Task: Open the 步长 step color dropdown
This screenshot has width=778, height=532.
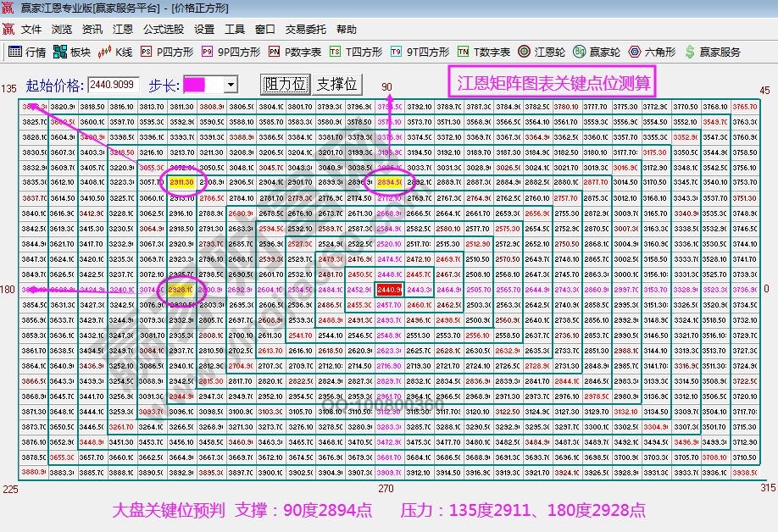Action: 232,84
